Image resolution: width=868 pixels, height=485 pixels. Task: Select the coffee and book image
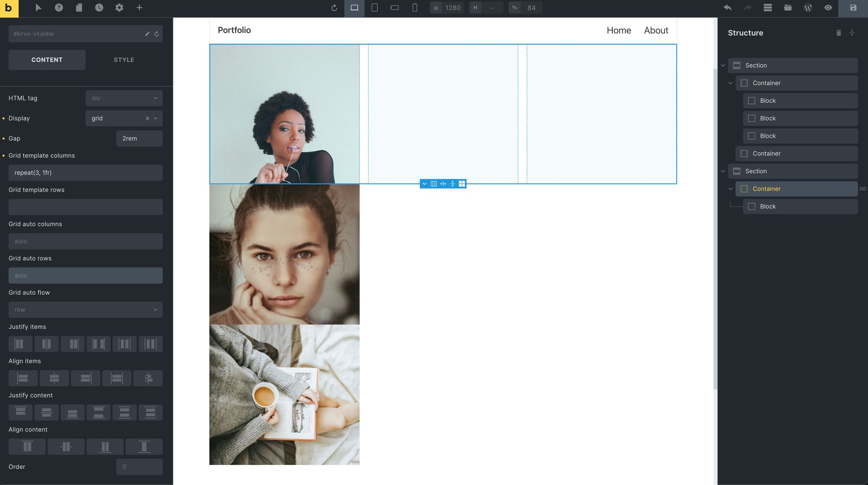click(284, 395)
